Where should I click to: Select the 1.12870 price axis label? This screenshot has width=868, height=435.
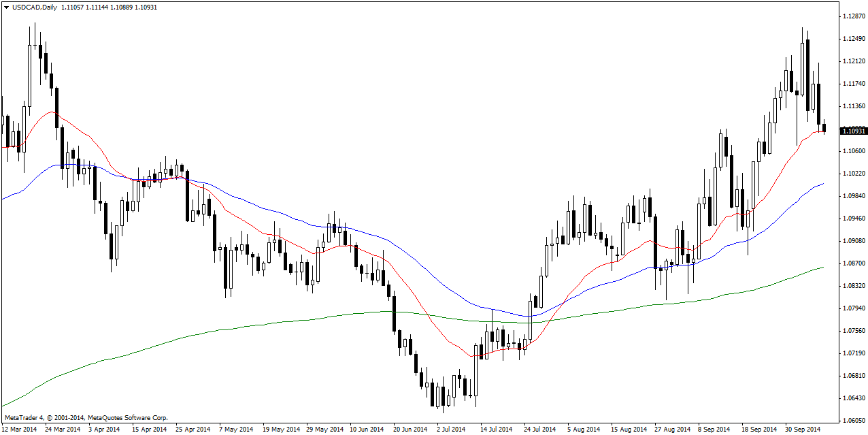(853, 16)
